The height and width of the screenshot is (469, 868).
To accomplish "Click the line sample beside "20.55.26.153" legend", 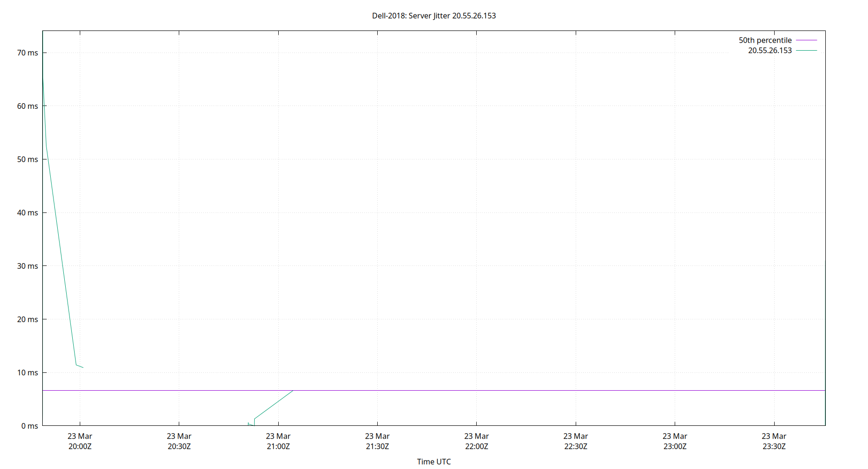I will tap(806, 51).
